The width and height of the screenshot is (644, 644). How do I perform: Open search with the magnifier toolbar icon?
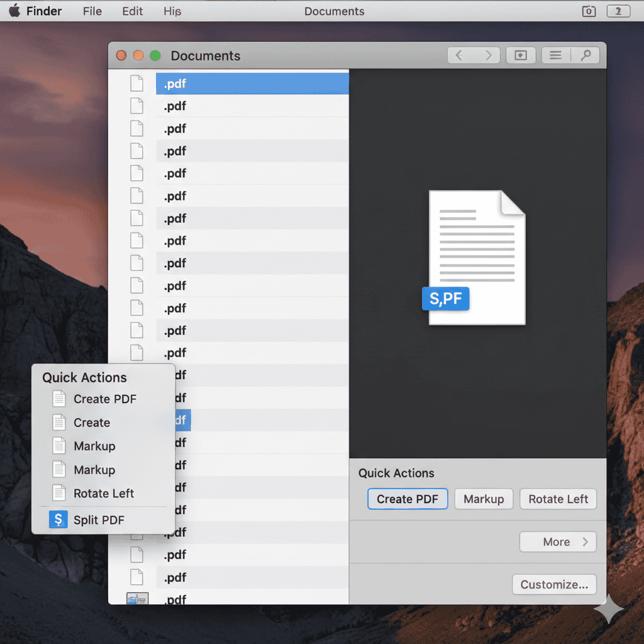pos(586,55)
